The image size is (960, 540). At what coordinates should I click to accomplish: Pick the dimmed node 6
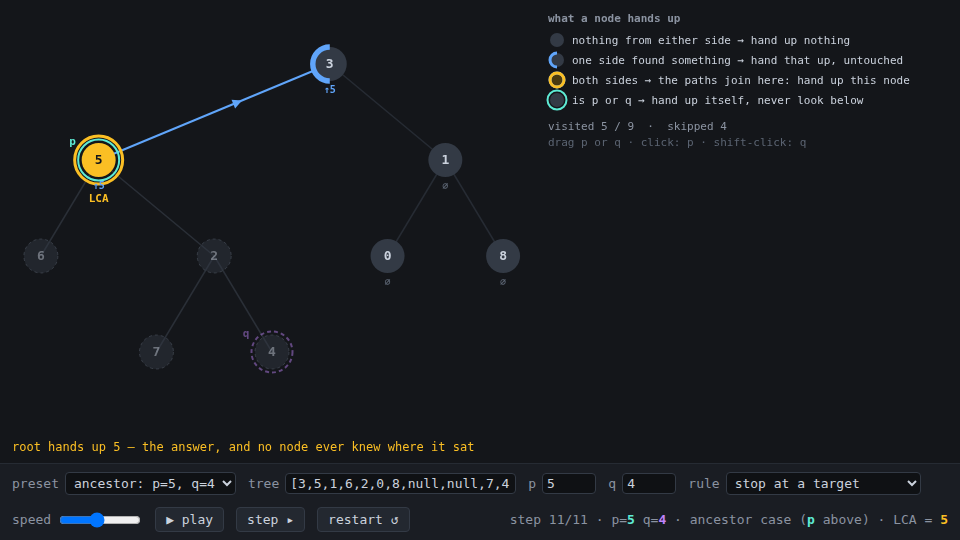point(41,256)
